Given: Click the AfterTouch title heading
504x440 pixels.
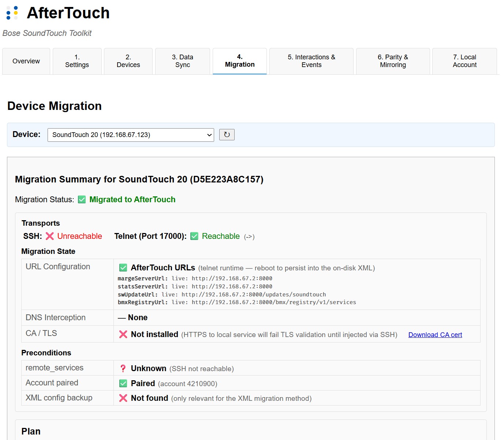Looking at the screenshot, I should [x=68, y=13].
